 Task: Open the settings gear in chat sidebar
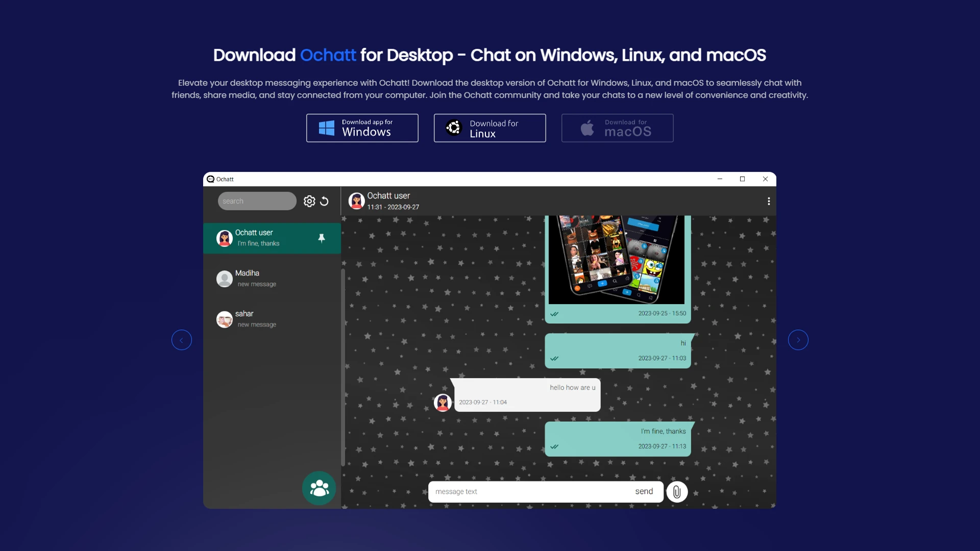[309, 201]
